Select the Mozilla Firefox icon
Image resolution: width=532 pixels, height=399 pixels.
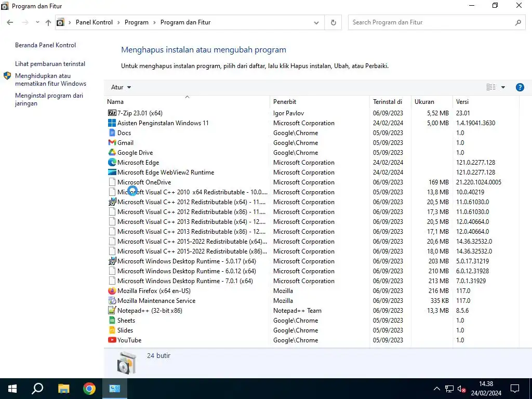point(112,291)
